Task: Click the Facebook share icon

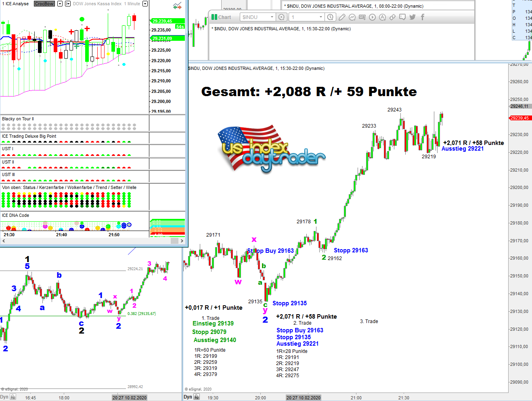Action: 423,17
